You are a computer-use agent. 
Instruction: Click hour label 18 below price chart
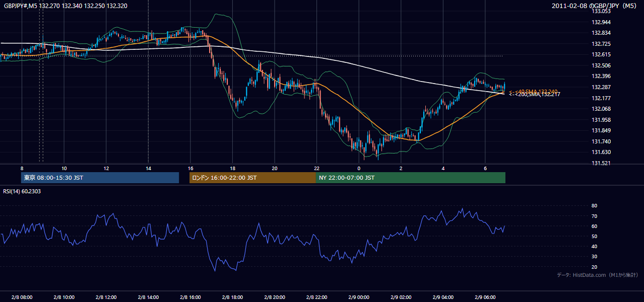pos(232,168)
